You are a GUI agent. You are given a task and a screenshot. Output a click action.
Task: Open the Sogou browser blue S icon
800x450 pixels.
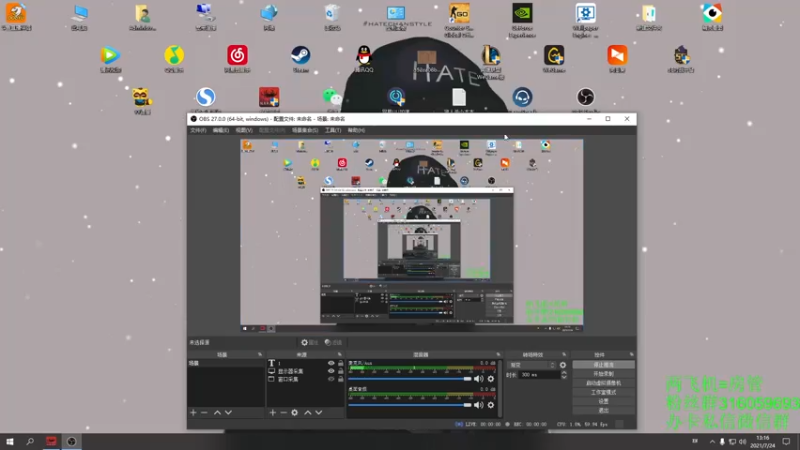pos(206,99)
